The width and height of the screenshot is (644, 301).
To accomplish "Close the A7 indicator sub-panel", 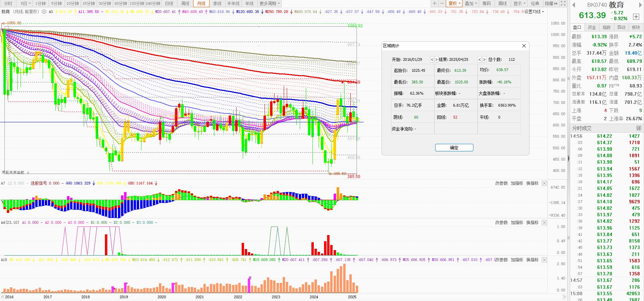I will (x=544, y=183).
